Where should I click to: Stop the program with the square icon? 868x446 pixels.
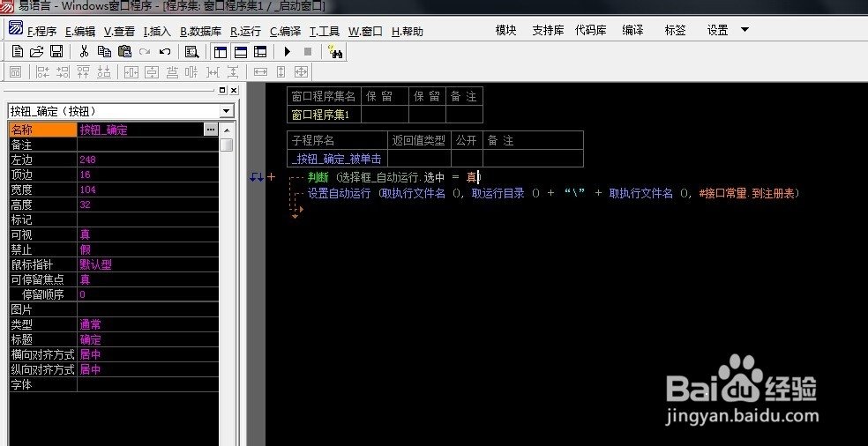[x=308, y=52]
